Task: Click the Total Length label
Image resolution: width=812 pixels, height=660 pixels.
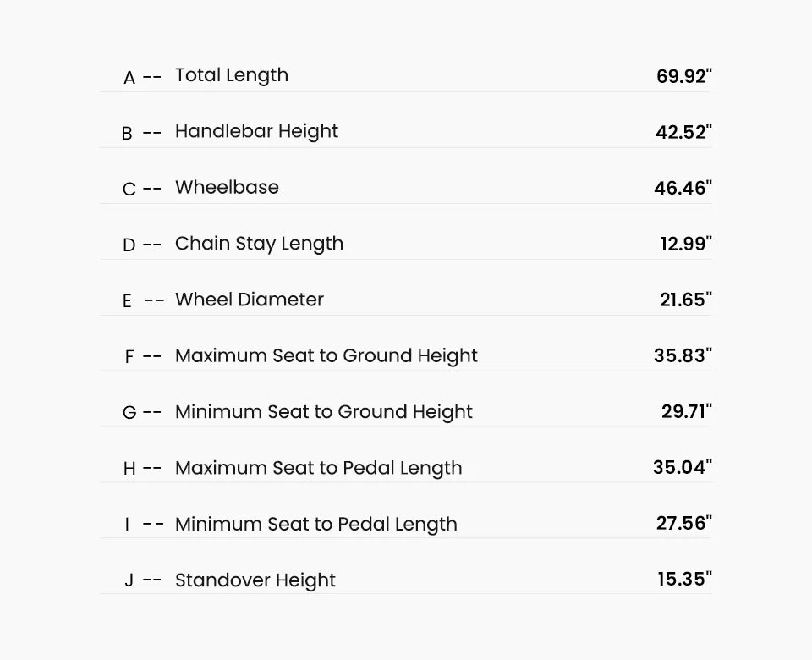Action: pyautogui.click(x=232, y=75)
